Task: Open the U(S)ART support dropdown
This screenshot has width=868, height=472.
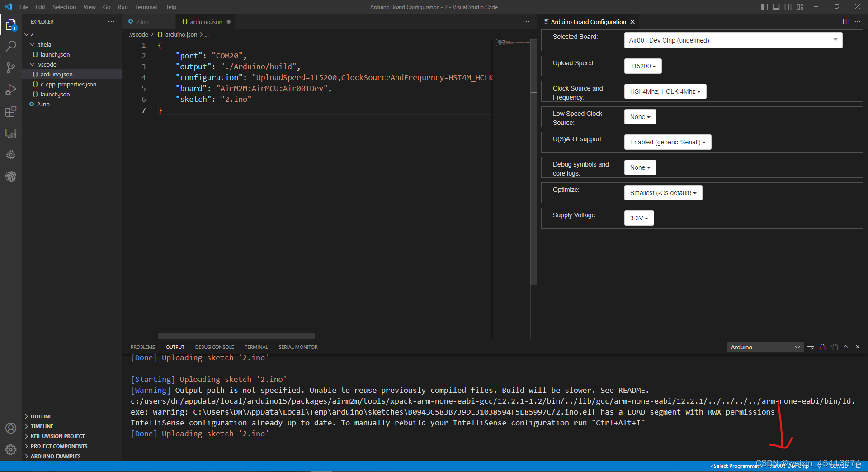Action: 668,142
